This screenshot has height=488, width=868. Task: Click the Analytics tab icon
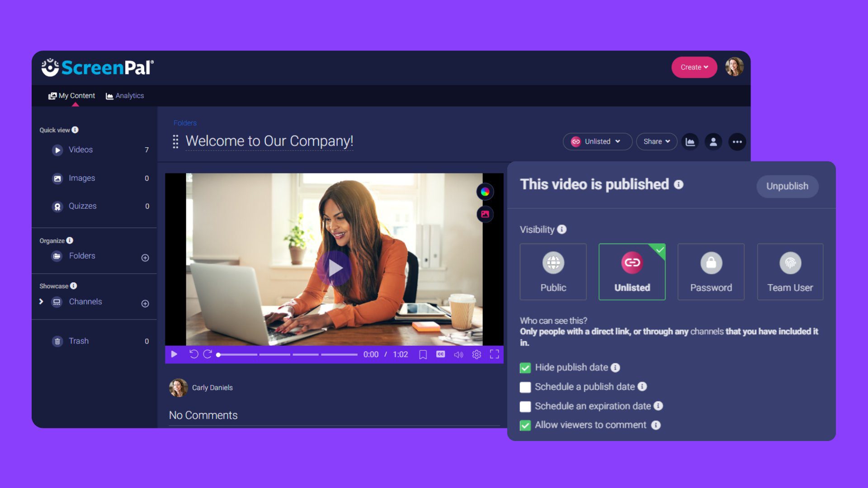[x=109, y=95]
